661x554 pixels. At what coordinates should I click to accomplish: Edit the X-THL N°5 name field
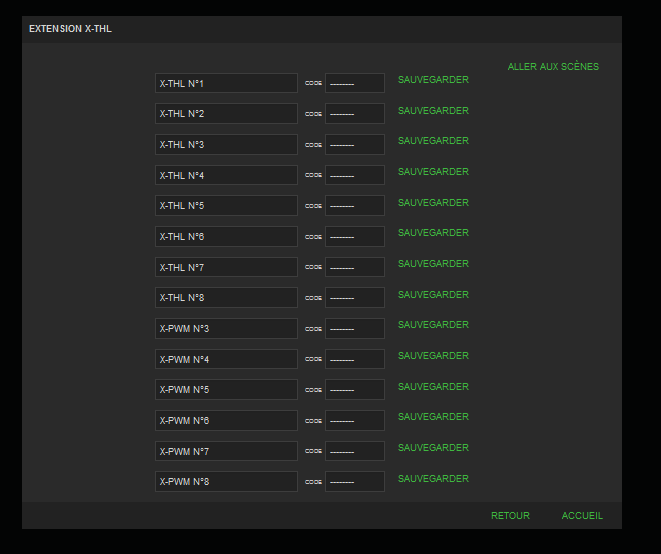pos(226,205)
